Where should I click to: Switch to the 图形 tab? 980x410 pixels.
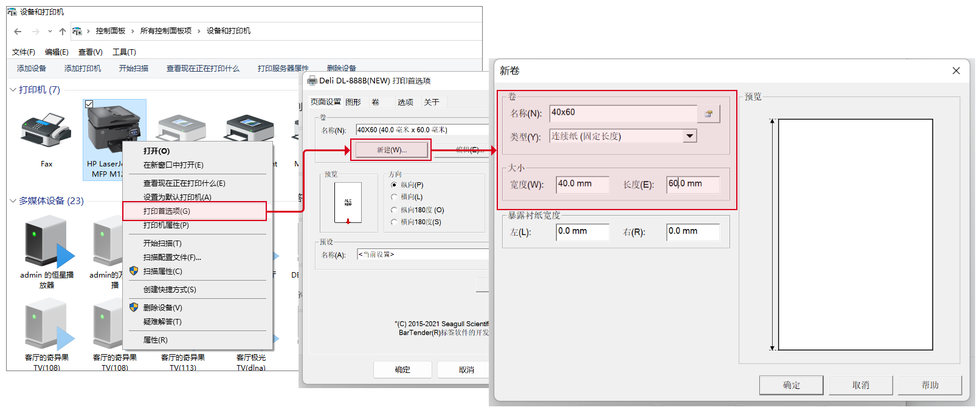pyautogui.click(x=353, y=102)
